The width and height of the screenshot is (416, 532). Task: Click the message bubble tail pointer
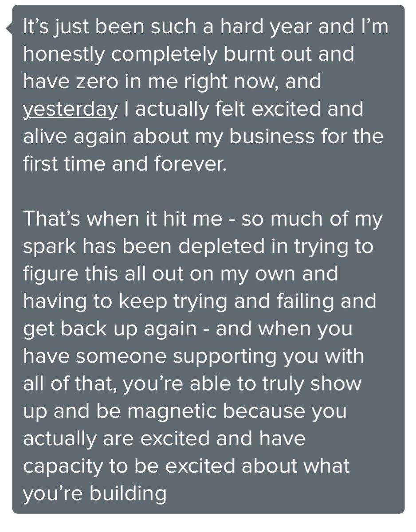[x=9, y=29]
